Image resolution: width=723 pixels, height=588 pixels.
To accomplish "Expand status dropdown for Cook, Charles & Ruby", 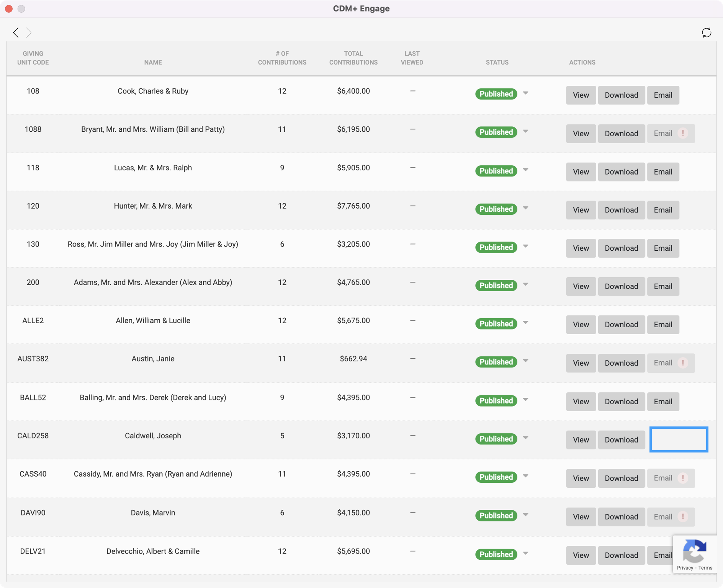I will coord(525,93).
